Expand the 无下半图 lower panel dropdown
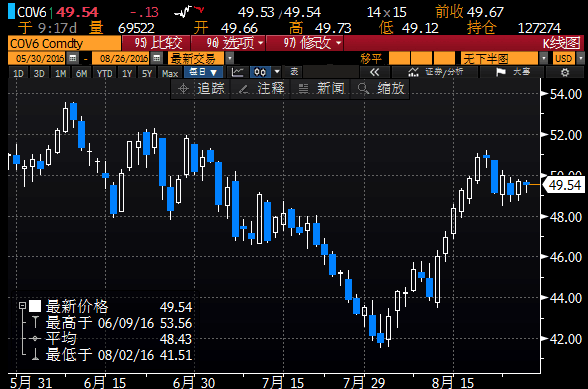588x389 pixels. [x=543, y=58]
